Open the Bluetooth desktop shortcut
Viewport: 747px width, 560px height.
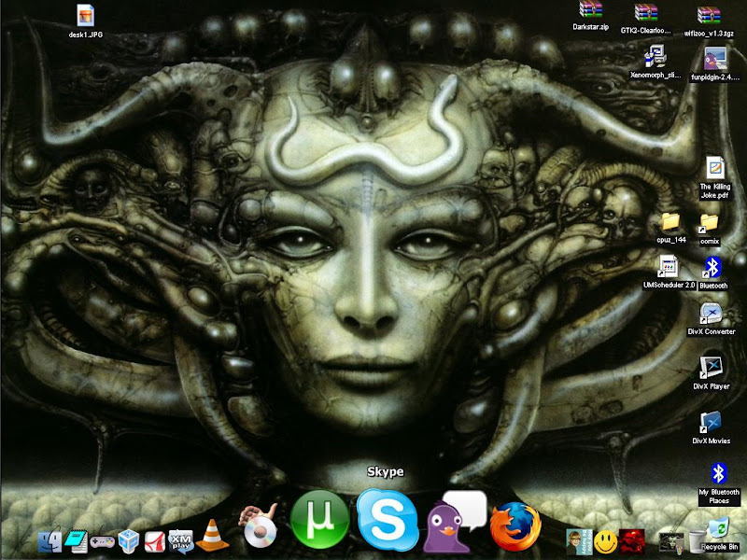[713, 273]
